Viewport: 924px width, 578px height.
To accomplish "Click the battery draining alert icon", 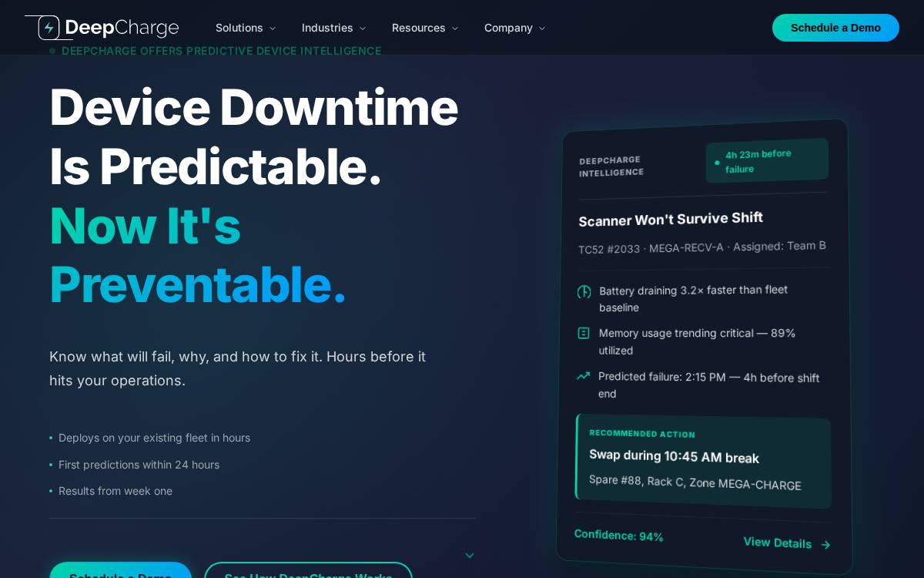I will [584, 292].
